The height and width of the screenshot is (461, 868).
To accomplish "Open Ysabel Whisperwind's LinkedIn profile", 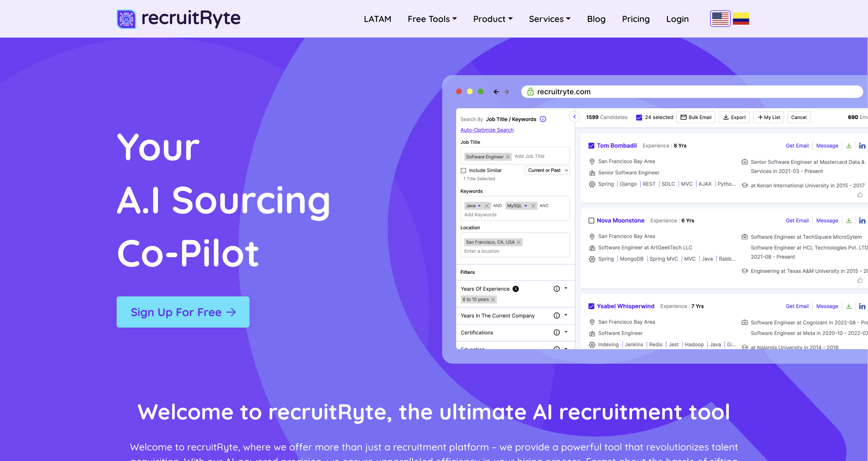I will [x=862, y=306].
